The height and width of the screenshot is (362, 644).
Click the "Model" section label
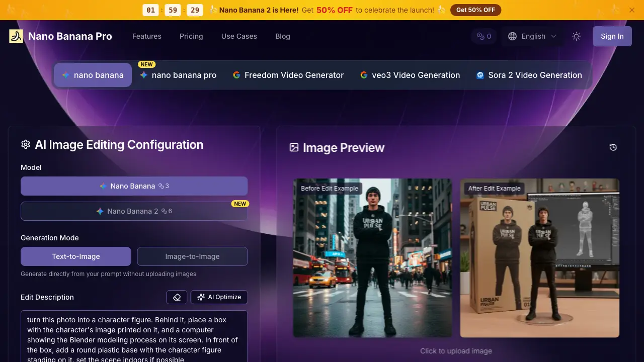point(31,167)
